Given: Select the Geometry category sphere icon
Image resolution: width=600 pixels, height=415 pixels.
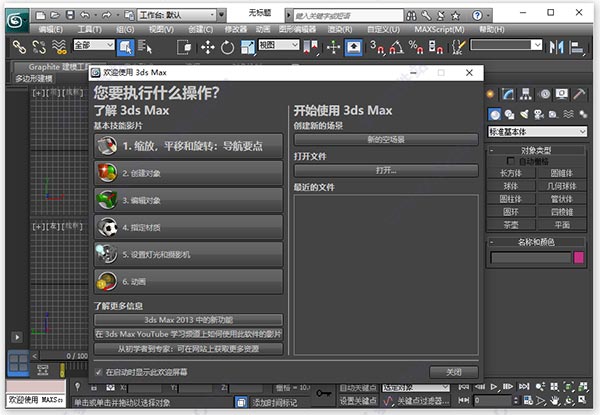Looking at the screenshot, I should [x=495, y=114].
